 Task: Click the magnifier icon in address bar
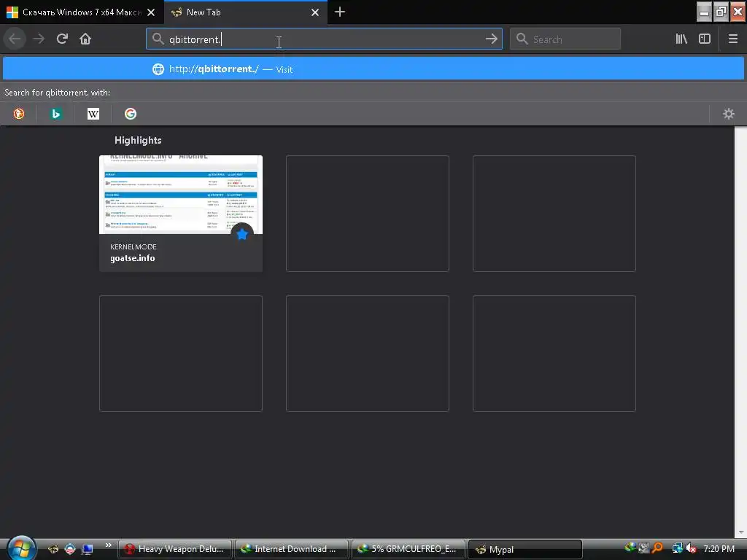(x=158, y=39)
